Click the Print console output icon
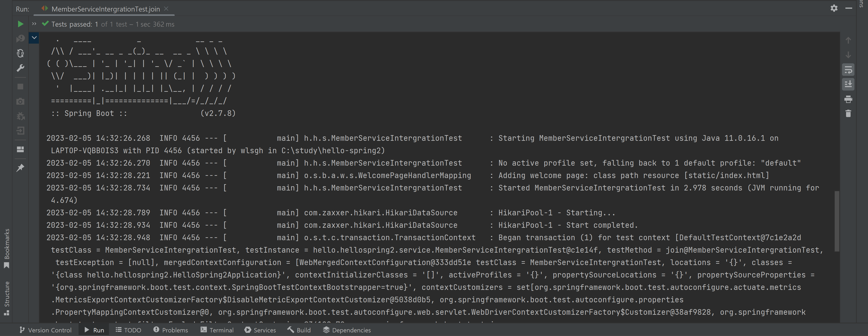 848,99
